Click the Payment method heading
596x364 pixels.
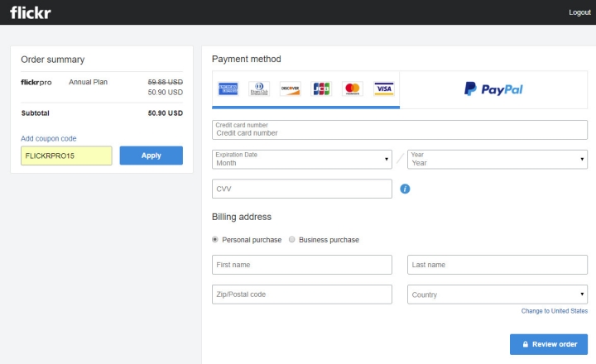point(247,59)
